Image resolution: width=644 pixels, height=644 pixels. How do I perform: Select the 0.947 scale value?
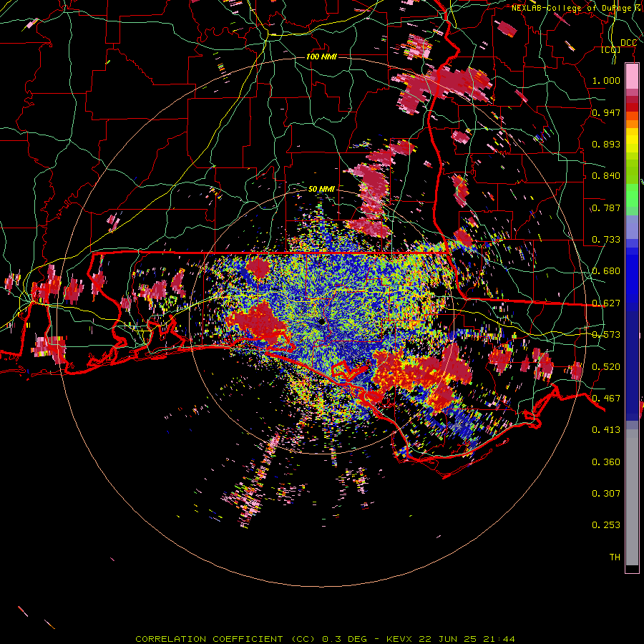(606, 112)
